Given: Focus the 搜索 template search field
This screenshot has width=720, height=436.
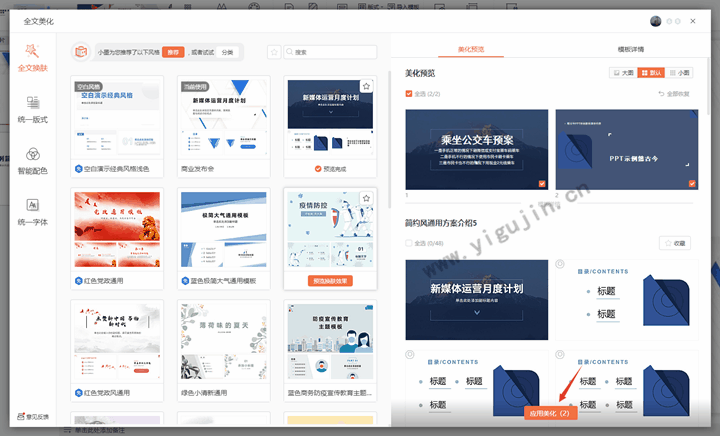Looking at the screenshot, I should coord(330,52).
